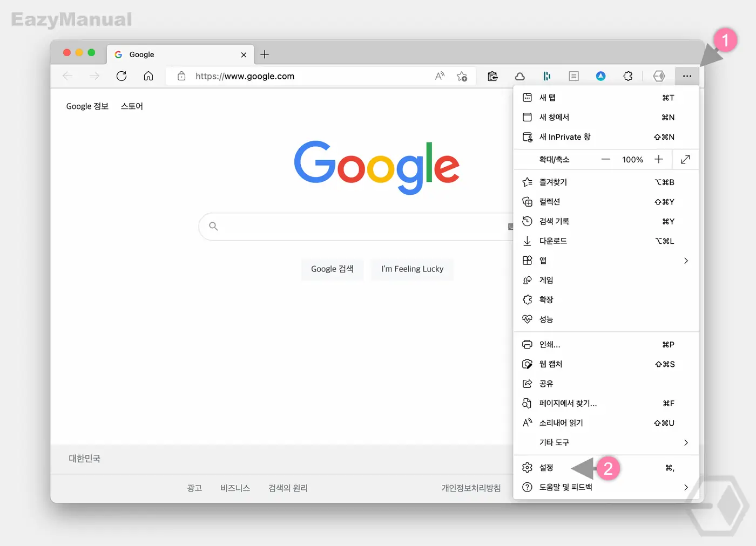Click the Google logo
The width and height of the screenshot is (756, 546).
click(376, 167)
